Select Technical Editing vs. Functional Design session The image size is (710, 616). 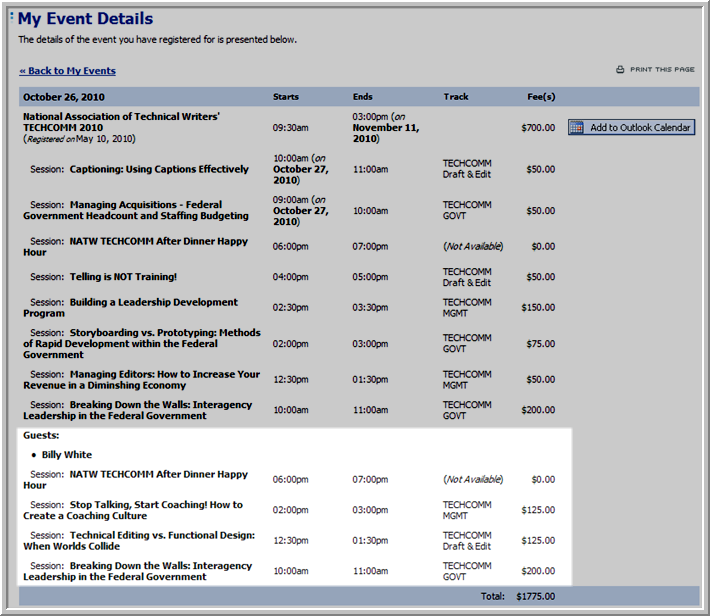tap(139, 541)
